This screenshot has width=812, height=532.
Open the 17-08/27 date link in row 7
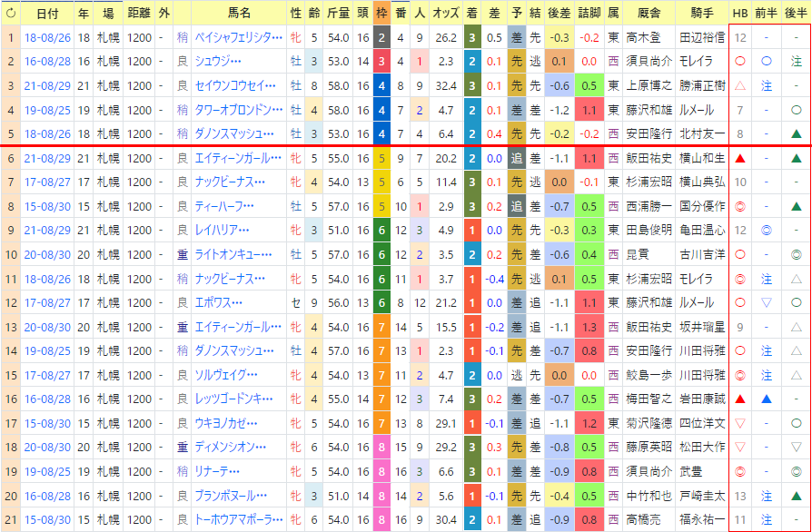point(47,182)
